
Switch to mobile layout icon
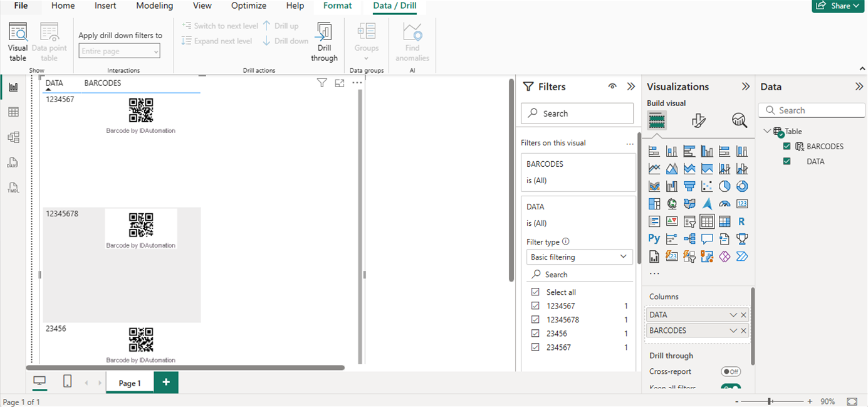click(x=67, y=381)
